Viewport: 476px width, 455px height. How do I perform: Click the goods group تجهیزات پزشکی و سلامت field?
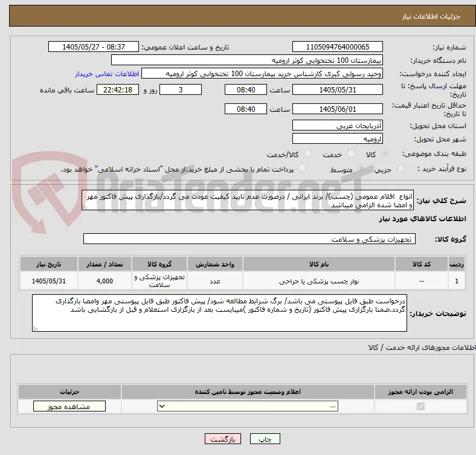(249, 239)
